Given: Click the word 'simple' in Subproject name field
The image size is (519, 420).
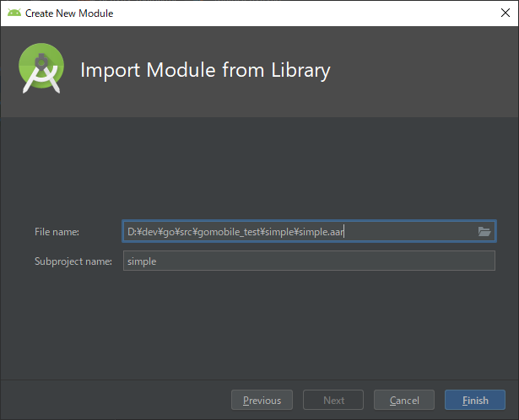Looking at the screenshot, I should click(x=142, y=261).
